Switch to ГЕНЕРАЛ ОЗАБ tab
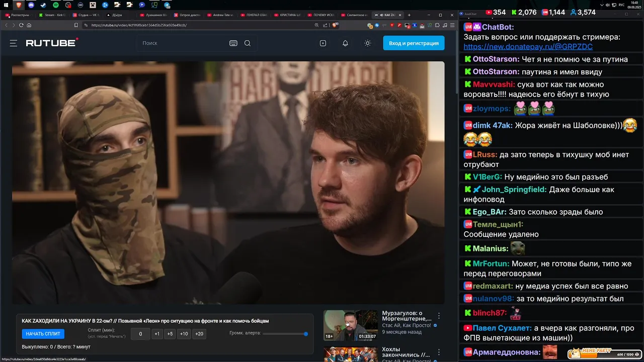Viewport: 644px width, 362px height. 254,15
